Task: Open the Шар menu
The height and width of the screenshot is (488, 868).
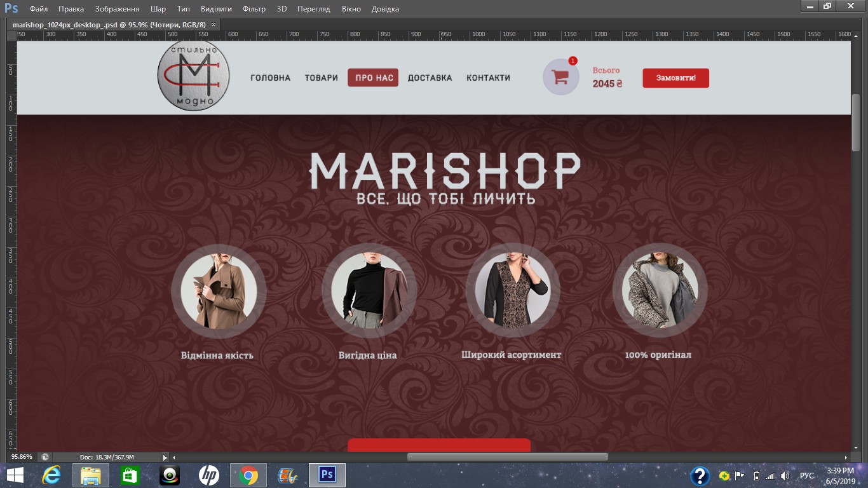Action: 158,9
